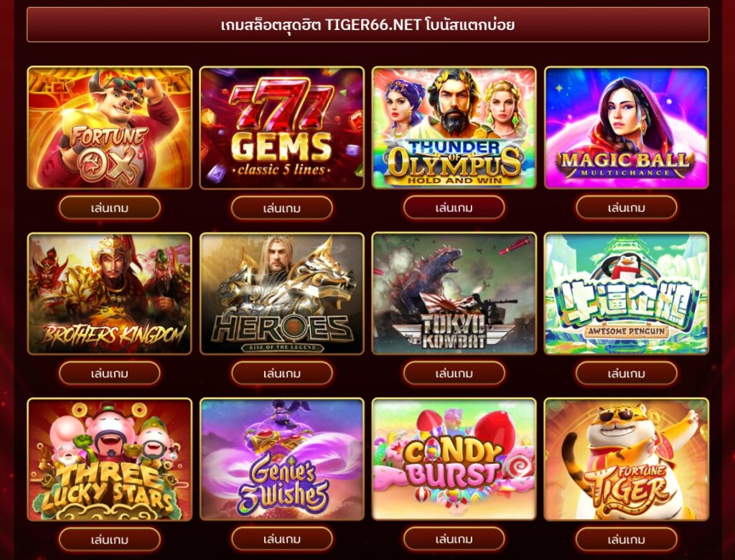Start Thunder of Olympus via its เล่นเกม button

(x=454, y=207)
